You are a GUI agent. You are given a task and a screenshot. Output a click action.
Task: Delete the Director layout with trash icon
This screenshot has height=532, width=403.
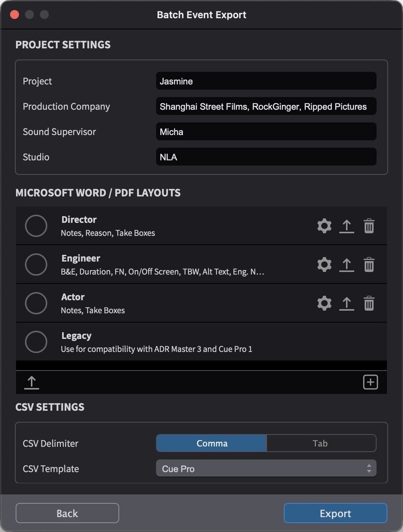[369, 226]
